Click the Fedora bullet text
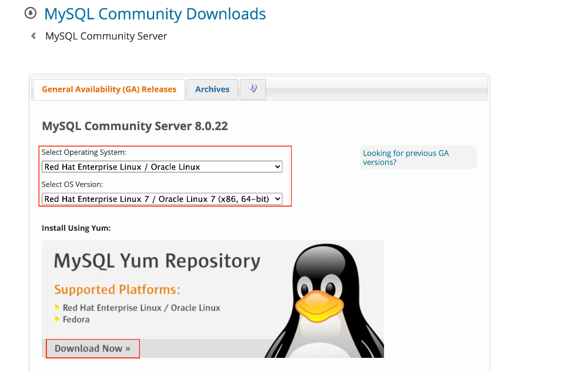The height and width of the screenshot is (372, 588). pos(76,320)
